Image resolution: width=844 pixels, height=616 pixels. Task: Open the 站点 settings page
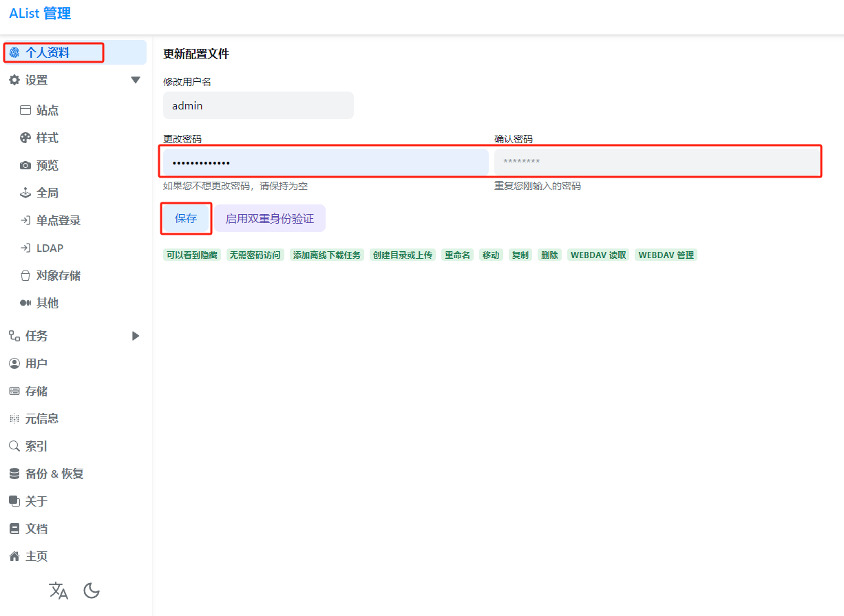coord(47,110)
